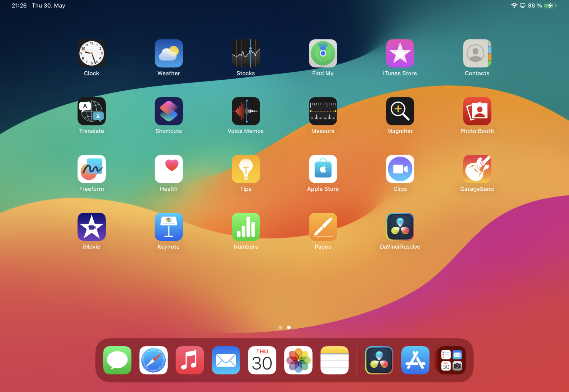Screen dimensions: 569x392
Task: Open the Measure app
Action: click(x=323, y=111)
